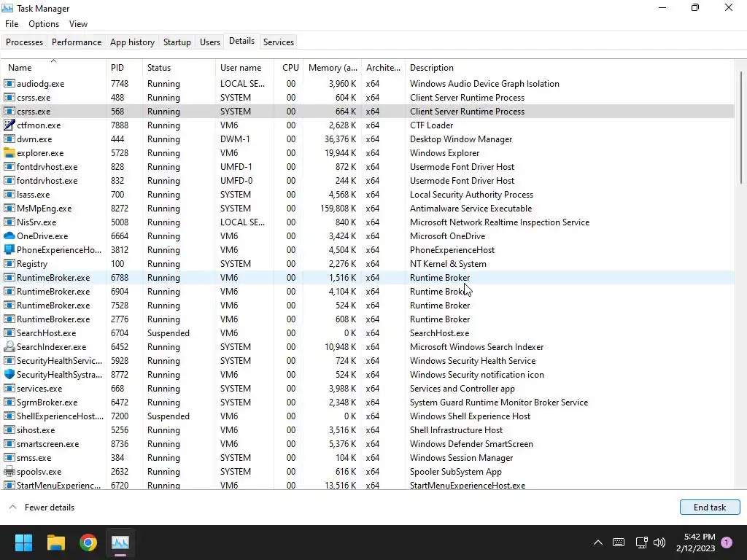Image resolution: width=747 pixels, height=560 pixels.
Task: Sort by the Name column header
Action: pyautogui.click(x=53, y=68)
